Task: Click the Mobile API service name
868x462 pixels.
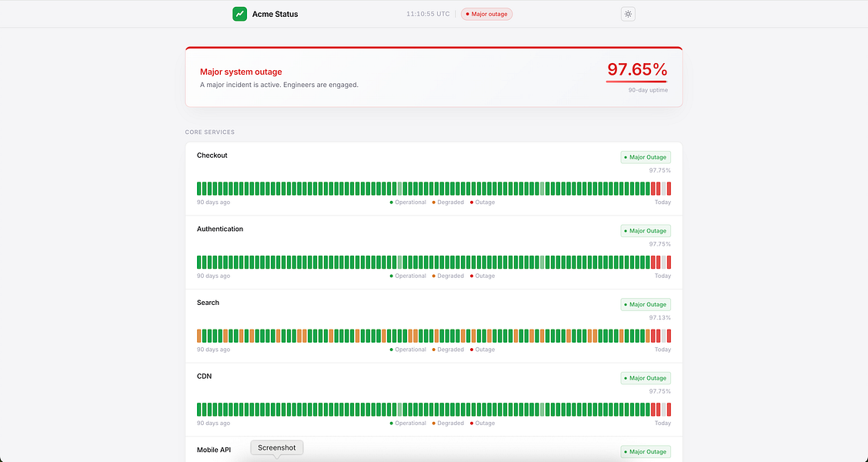Action: tap(214, 450)
